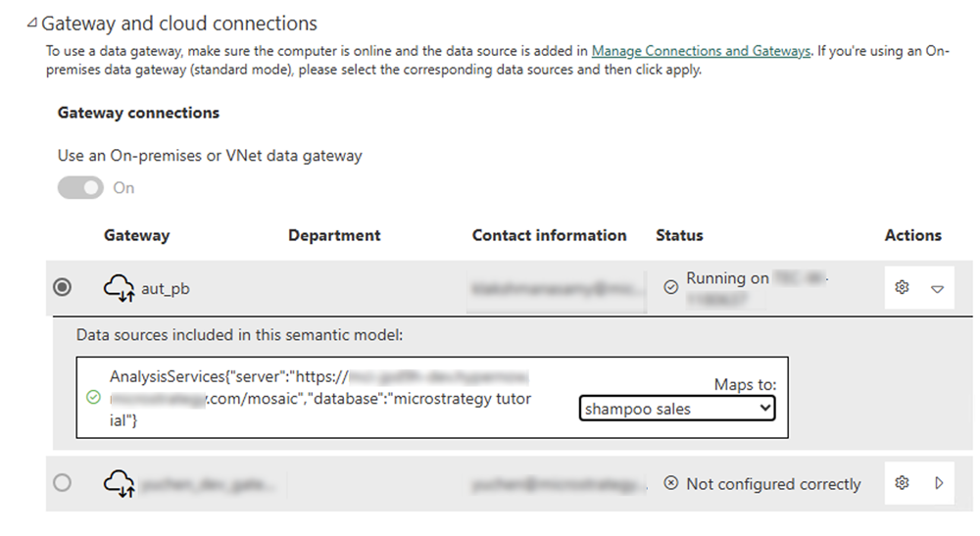Click the aut_pb gateway name
The image size is (980, 536).
(x=164, y=288)
